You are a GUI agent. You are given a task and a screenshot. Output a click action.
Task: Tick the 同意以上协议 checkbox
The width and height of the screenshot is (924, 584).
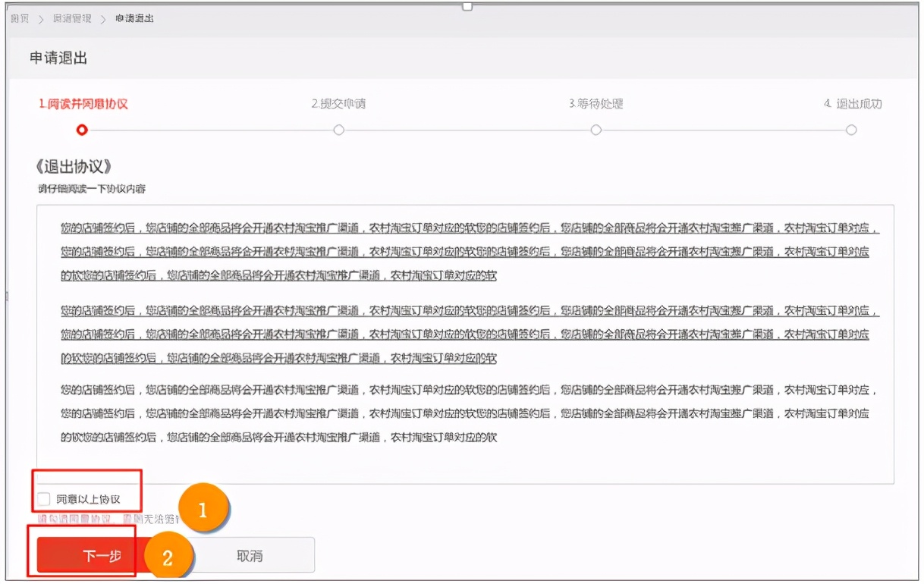click(43, 499)
